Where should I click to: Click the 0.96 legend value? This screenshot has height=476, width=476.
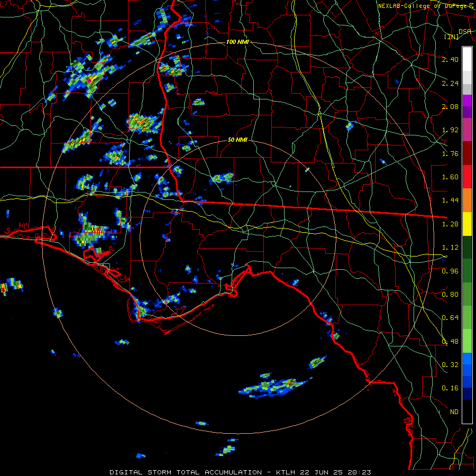450,271
